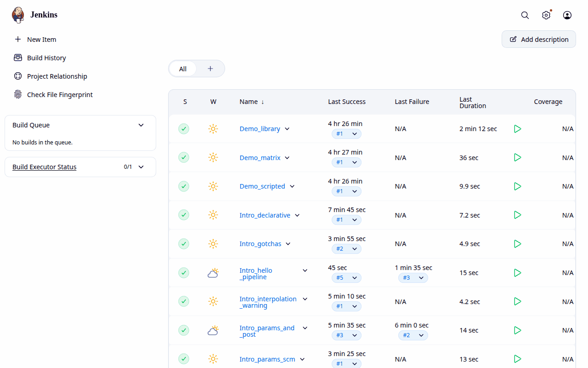588x368 pixels.
Task: Open the Intro_gotchas job dropdown chevron
Action: [x=288, y=244]
